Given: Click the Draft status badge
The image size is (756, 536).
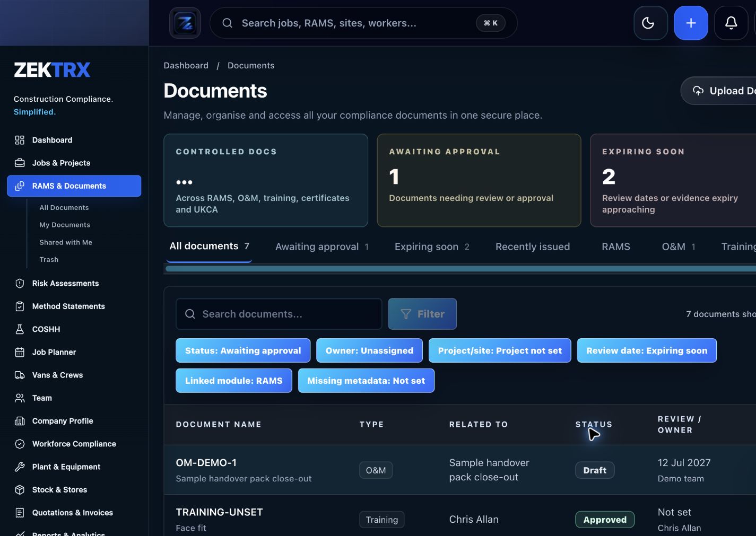Looking at the screenshot, I should coord(595,470).
